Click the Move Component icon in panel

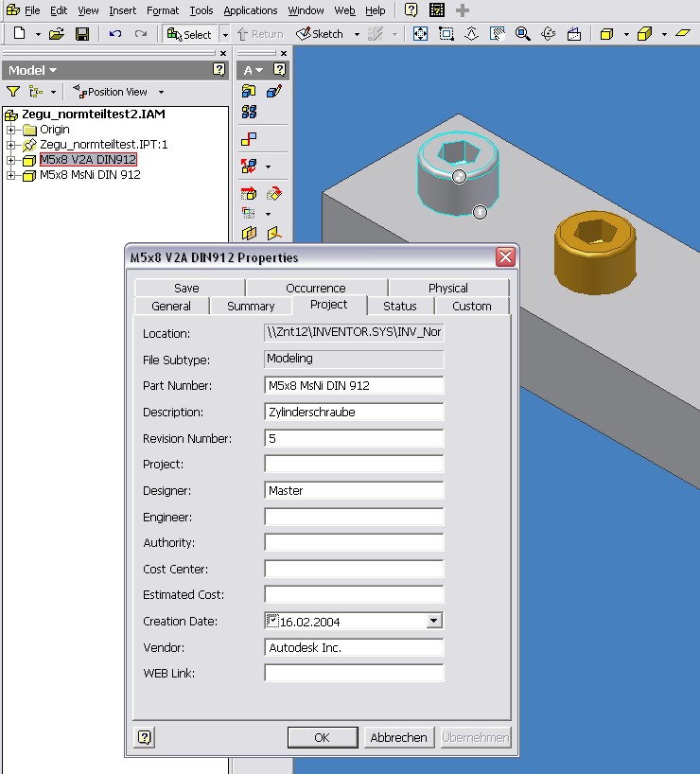(249, 193)
